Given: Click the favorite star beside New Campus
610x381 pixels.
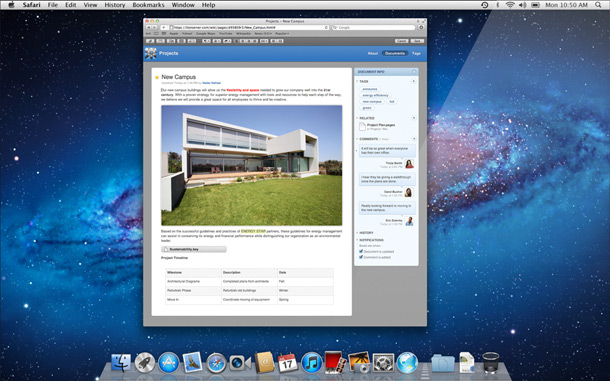Looking at the screenshot, I should pos(157,77).
